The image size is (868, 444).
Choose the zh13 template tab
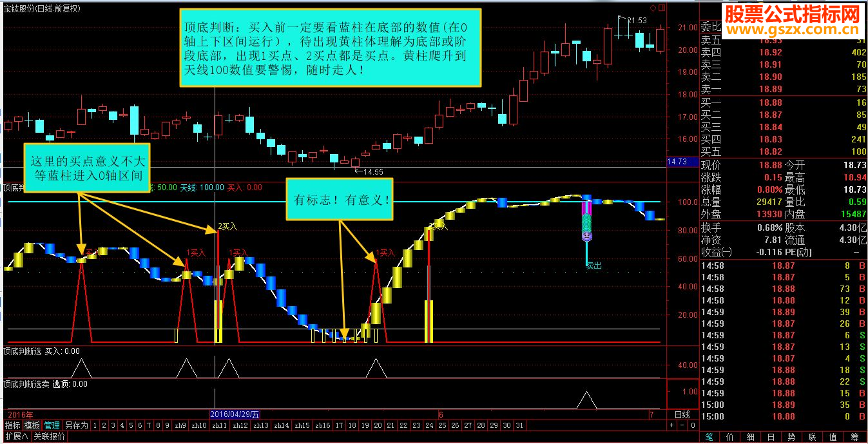pyautogui.click(x=262, y=425)
